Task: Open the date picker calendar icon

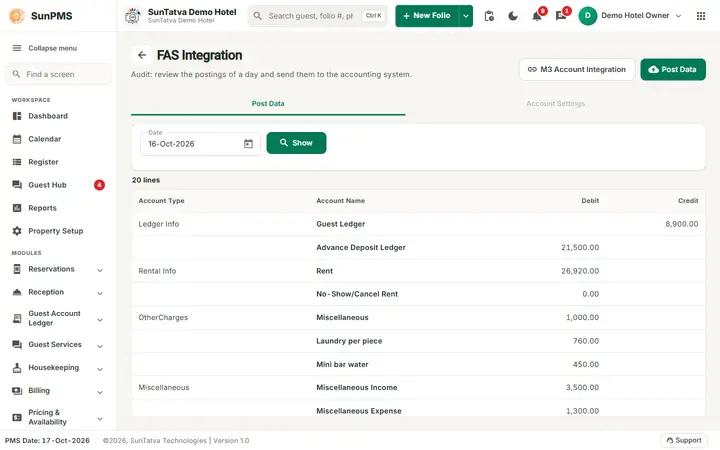Action: coord(248,144)
